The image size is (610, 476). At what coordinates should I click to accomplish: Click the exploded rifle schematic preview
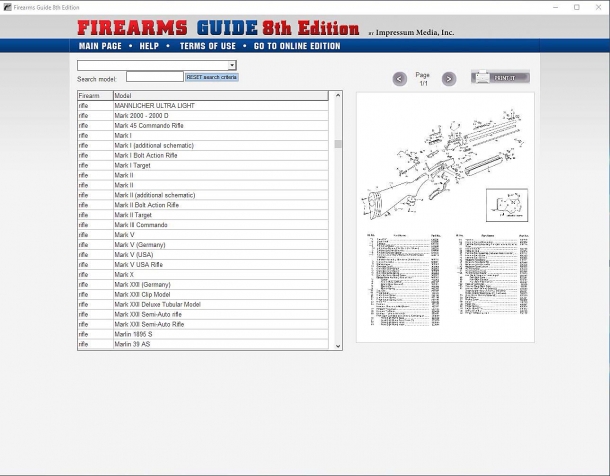[x=445, y=217]
